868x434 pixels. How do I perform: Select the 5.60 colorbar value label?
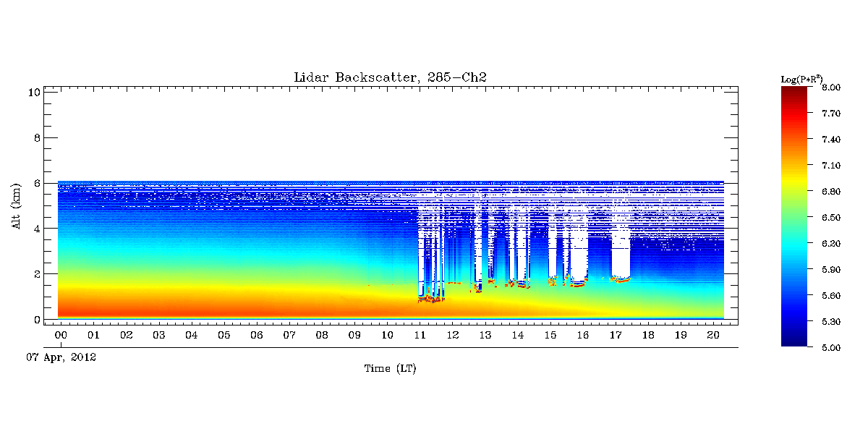pos(830,296)
